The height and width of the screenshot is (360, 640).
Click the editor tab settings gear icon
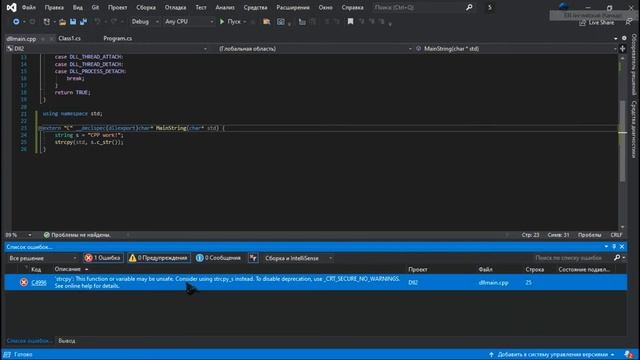[x=624, y=38]
